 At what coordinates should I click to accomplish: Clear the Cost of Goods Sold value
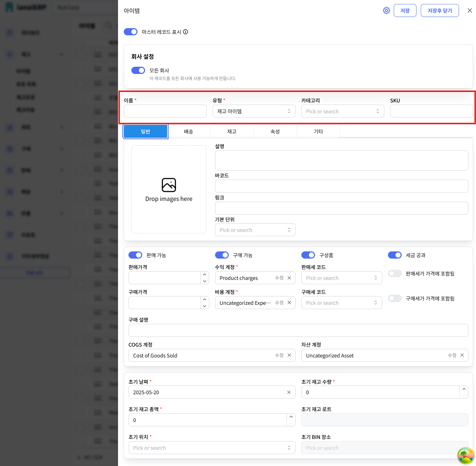289,355
